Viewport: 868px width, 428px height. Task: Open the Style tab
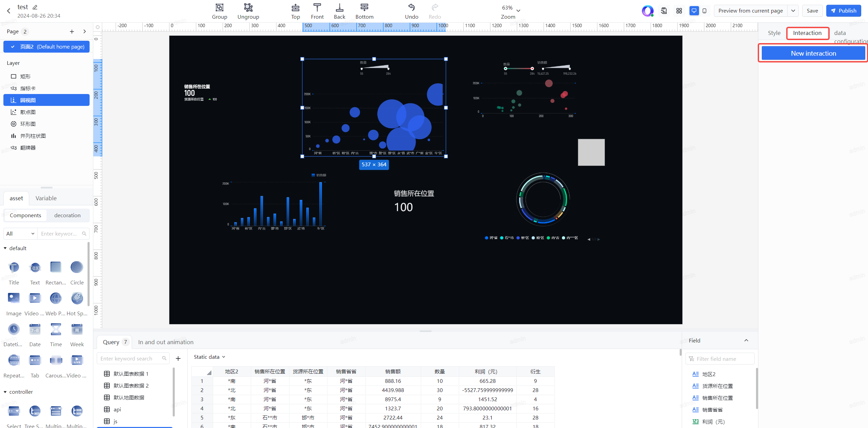click(x=774, y=33)
